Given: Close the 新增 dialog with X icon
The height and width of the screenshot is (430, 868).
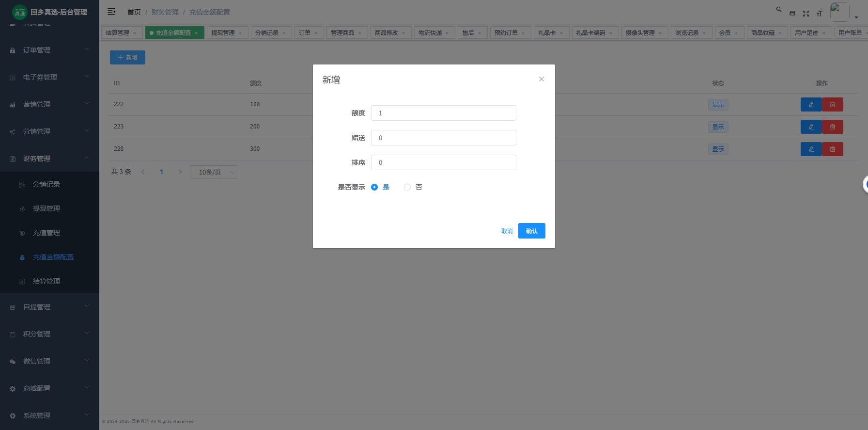Looking at the screenshot, I should pyautogui.click(x=542, y=79).
